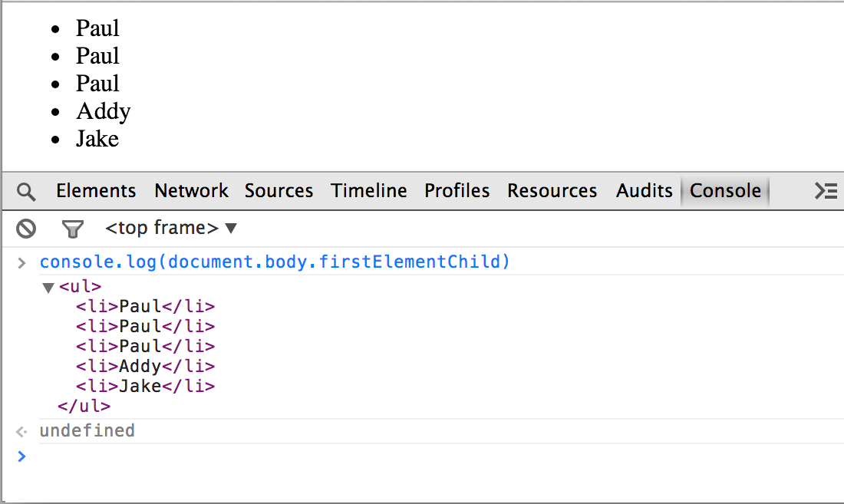844x504 pixels.
Task: Clear the console with the ban icon
Action: tap(27, 228)
